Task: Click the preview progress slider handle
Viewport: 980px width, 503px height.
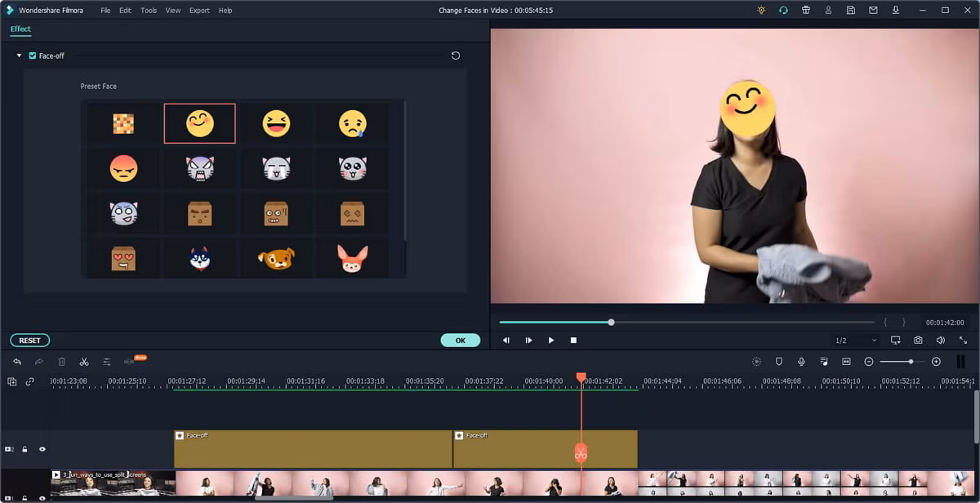Action: pos(611,323)
